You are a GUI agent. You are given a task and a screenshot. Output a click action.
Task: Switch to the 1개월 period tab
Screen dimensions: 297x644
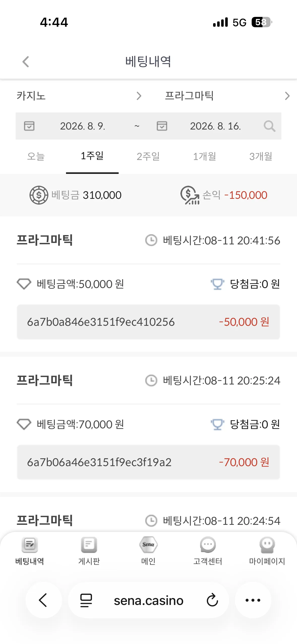(x=205, y=156)
